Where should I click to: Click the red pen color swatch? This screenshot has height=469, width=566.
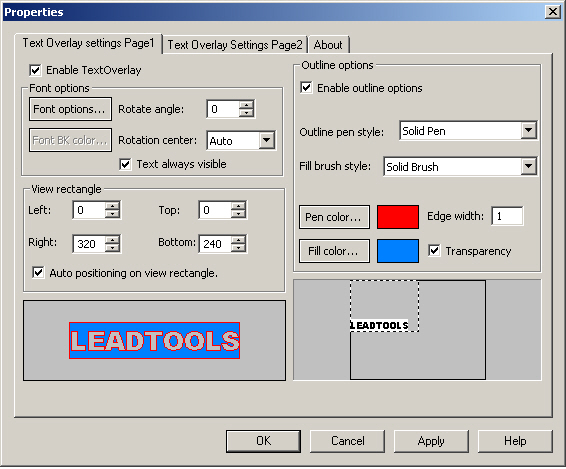(x=398, y=217)
